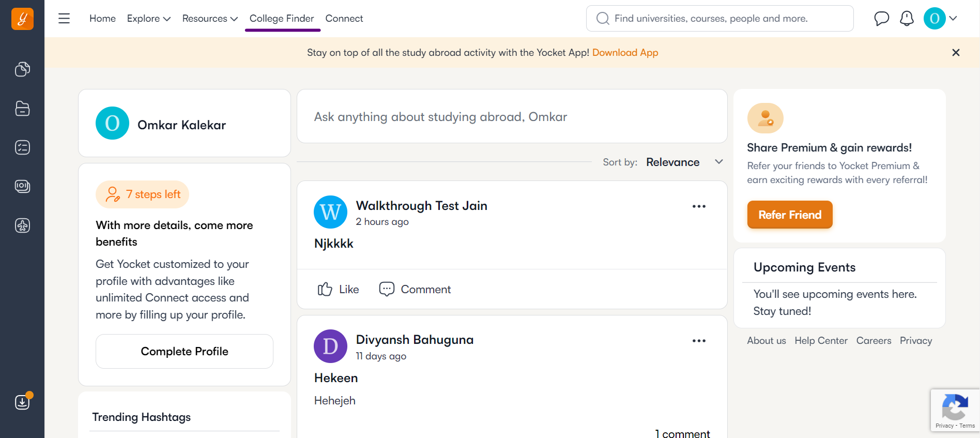
Task: Like the Njkkkk post
Action: tap(338, 289)
